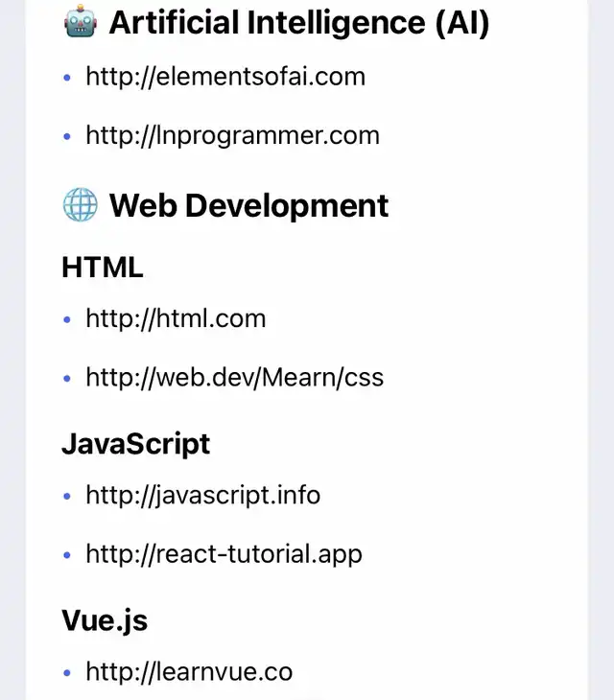Click the bullet beside lnprogrammer.com
This screenshot has width=614, height=700.
point(67,137)
